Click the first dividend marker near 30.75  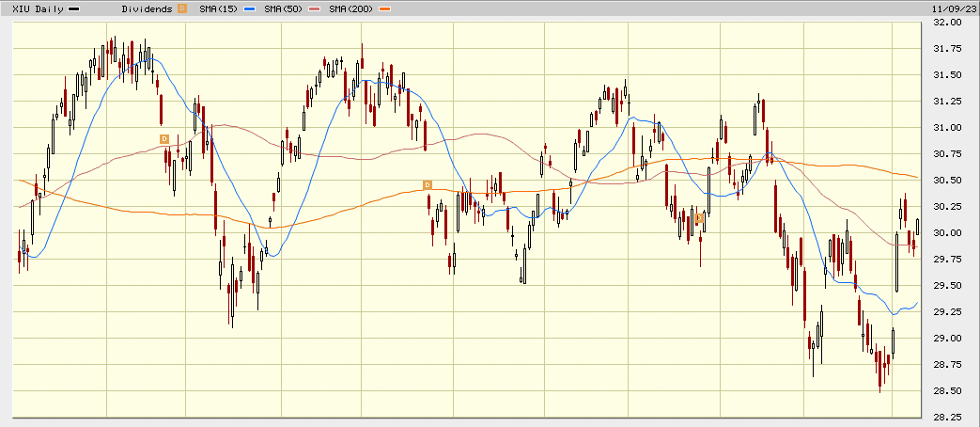point(163,139)
